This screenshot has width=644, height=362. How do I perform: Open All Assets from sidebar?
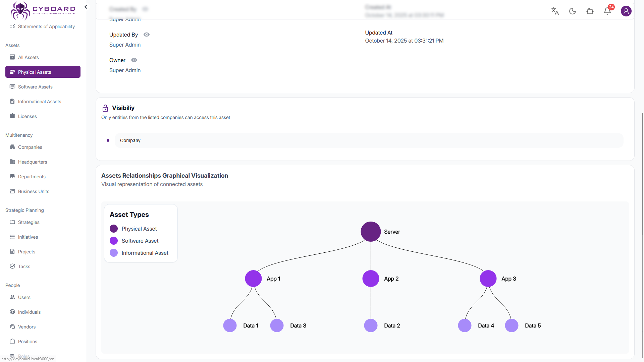28,57
